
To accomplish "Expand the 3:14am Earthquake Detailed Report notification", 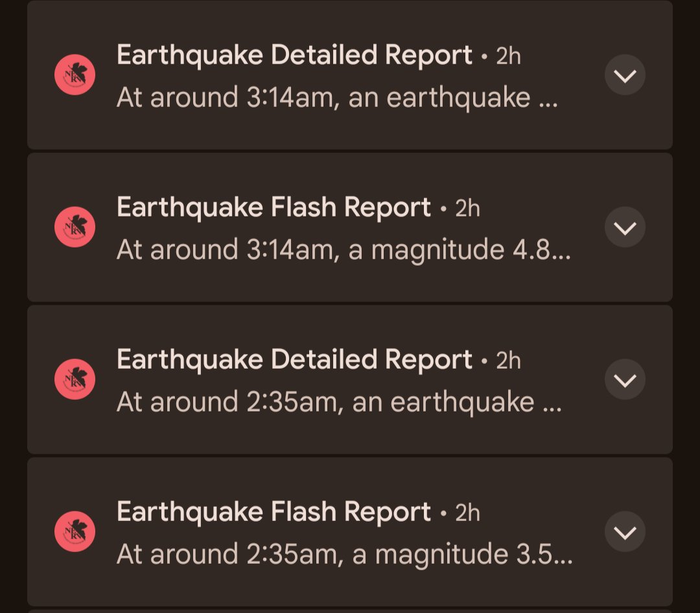I will [x=625, y=75].
